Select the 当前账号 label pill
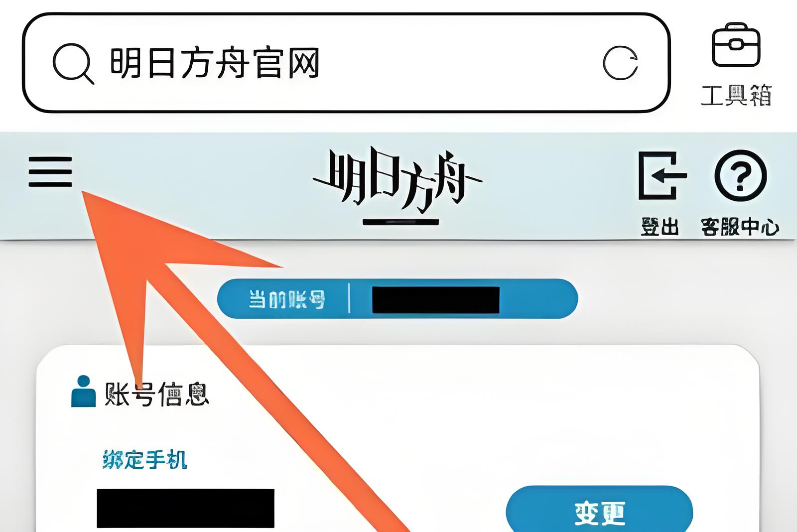 pyautogui.click(x=398, y=299)
